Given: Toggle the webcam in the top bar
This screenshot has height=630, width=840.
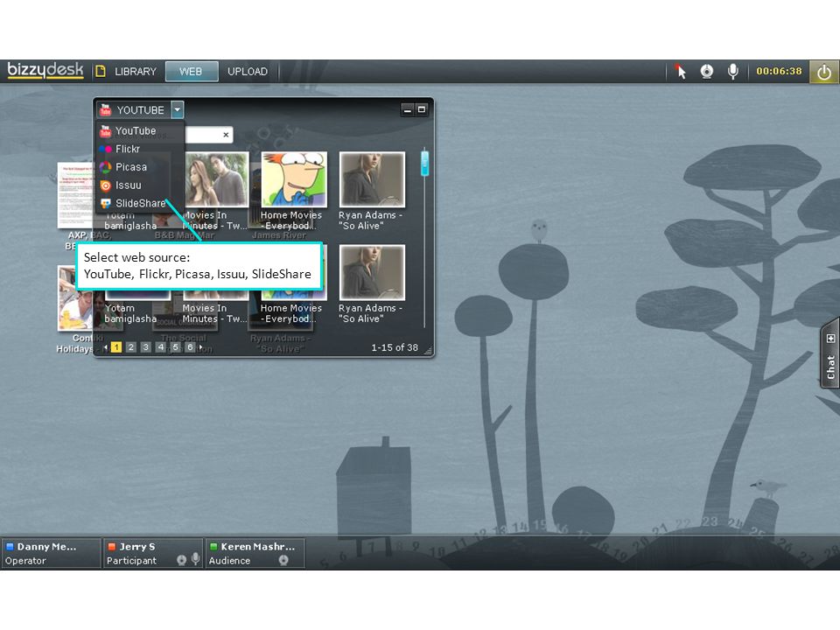Looking at the screenshot, I should [x=707, y=71].
